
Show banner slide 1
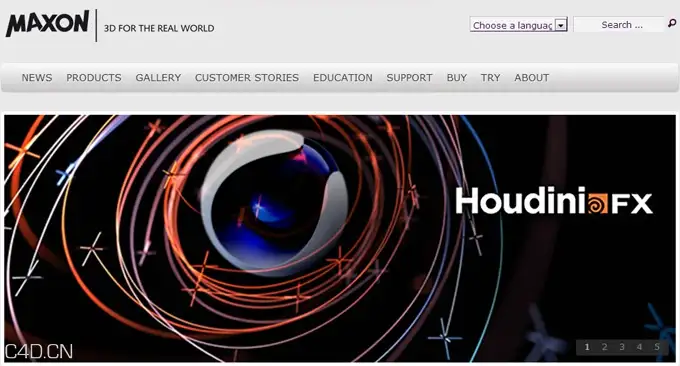point(587,347)
